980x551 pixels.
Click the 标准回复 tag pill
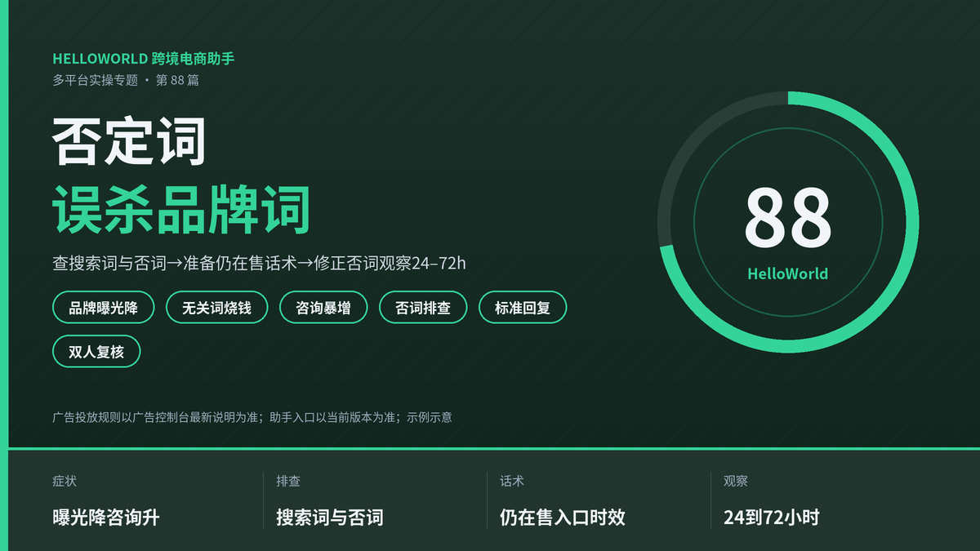tap(522, 308)
